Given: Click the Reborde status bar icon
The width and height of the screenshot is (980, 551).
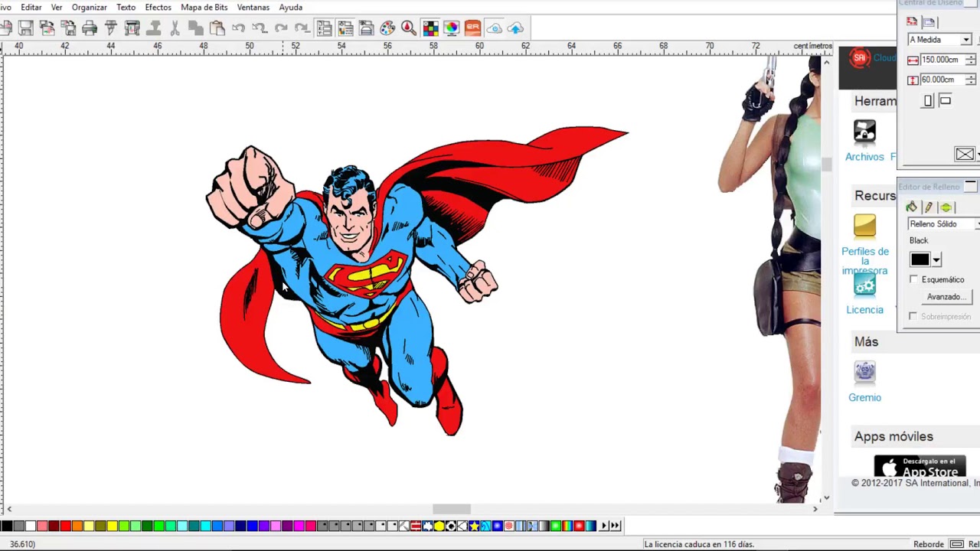Looking at the screenshot, I should click(x=956, y=544).
